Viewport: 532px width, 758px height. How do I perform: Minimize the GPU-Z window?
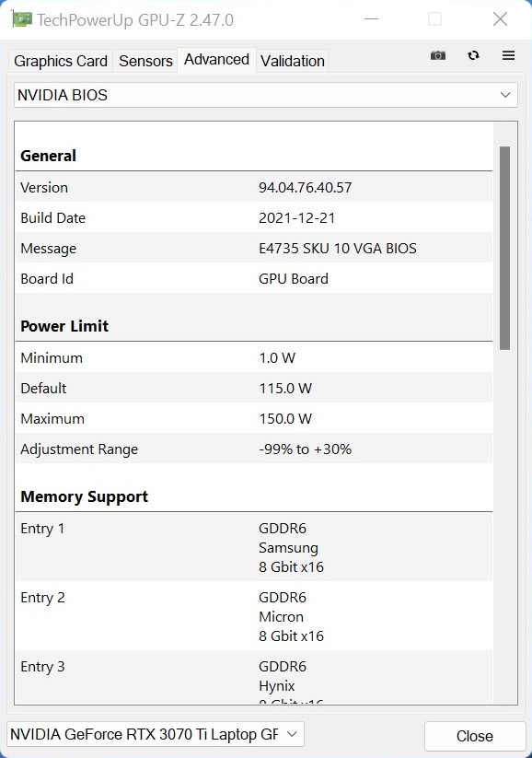[x=371, y=19]
